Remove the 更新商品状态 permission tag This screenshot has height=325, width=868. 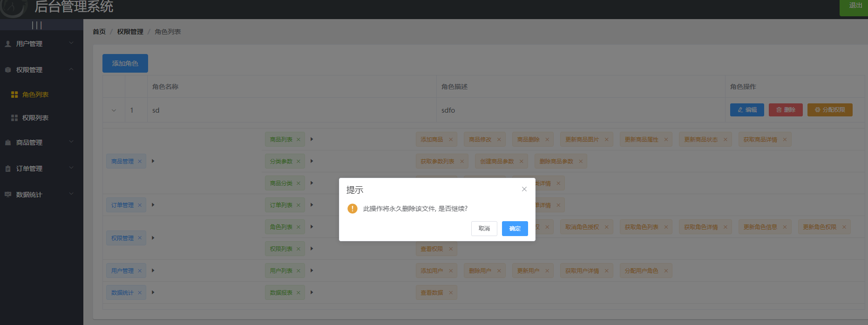(x=726, y=140)
